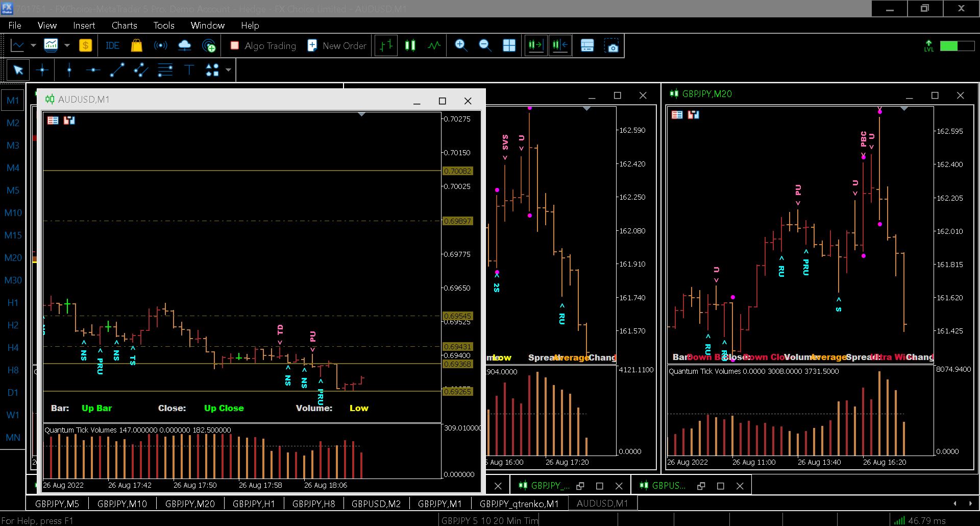
Task: Switch chart to line chart mode
Action: (434, 45)
